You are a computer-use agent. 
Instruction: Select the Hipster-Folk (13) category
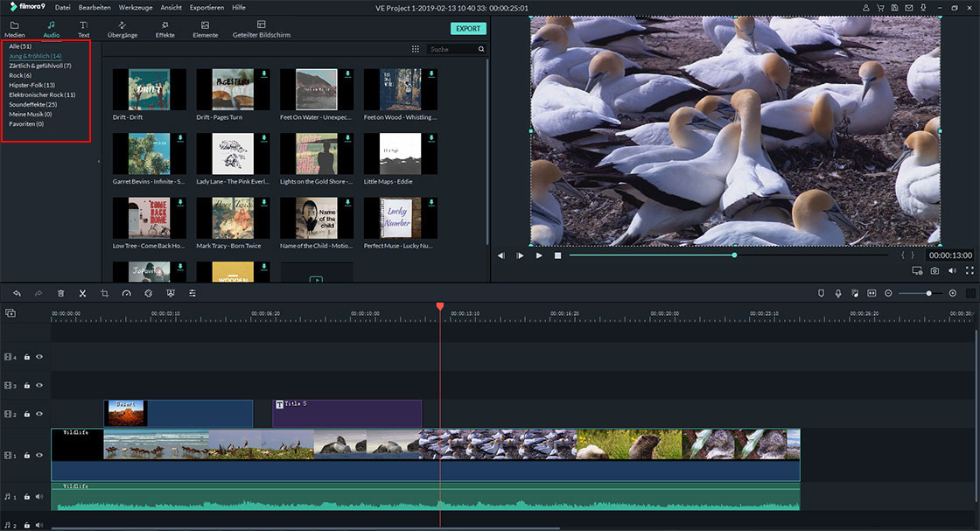(x=31, y=85)
